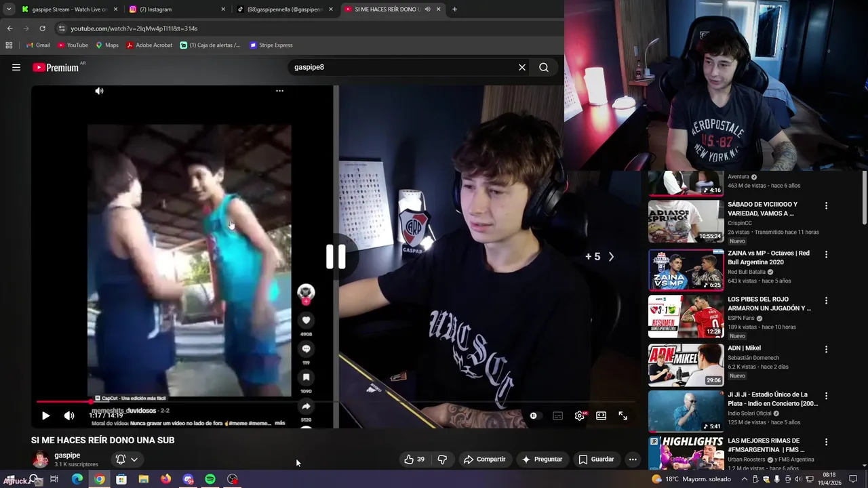Open video player settings gear
The height and width of the screenshot is (488, 868).
coord(579,415)
